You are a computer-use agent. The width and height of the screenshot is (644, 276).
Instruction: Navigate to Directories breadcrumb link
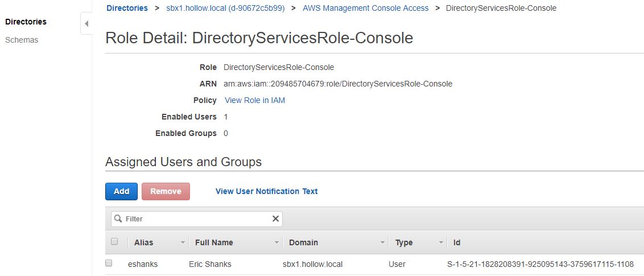[127, 8]
